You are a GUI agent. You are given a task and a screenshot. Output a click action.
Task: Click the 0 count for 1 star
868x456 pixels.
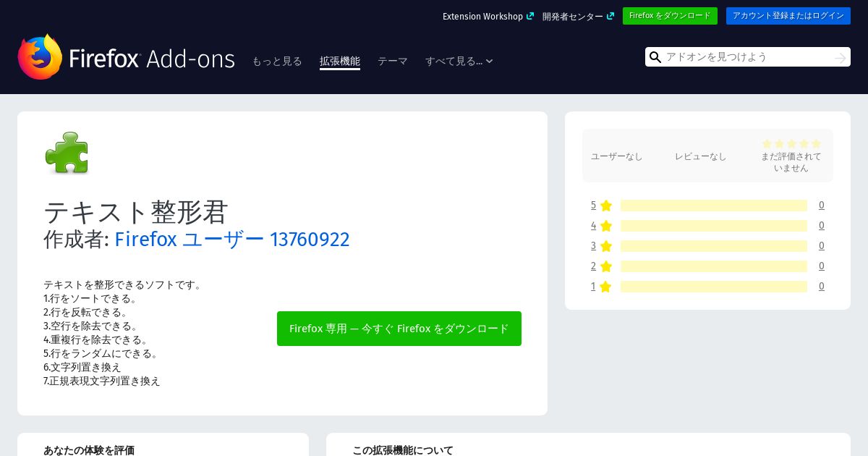click(822, 287)
